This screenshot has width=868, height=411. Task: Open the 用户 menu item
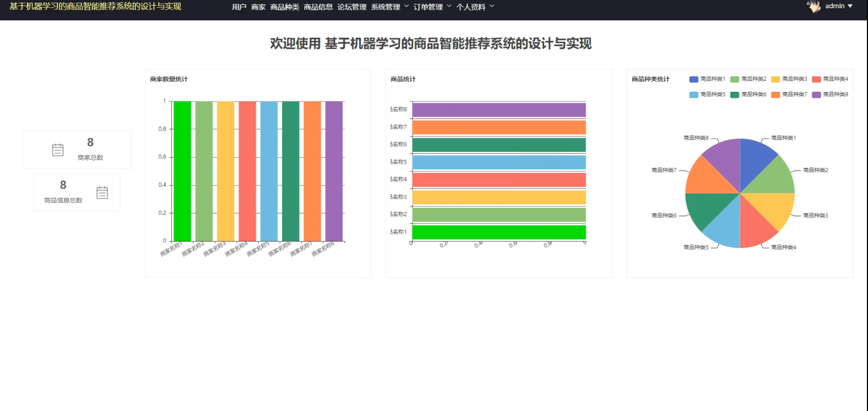click(x=239, y=7)
